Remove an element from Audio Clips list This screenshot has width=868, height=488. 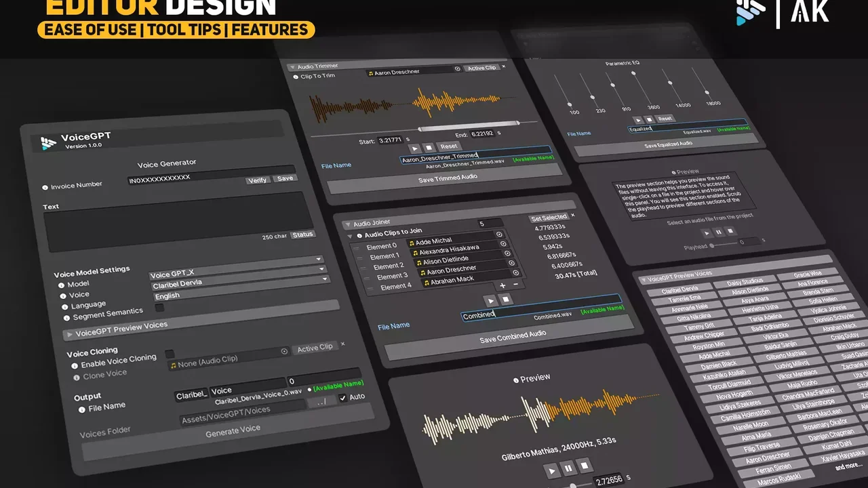click(x=516, y=285)
